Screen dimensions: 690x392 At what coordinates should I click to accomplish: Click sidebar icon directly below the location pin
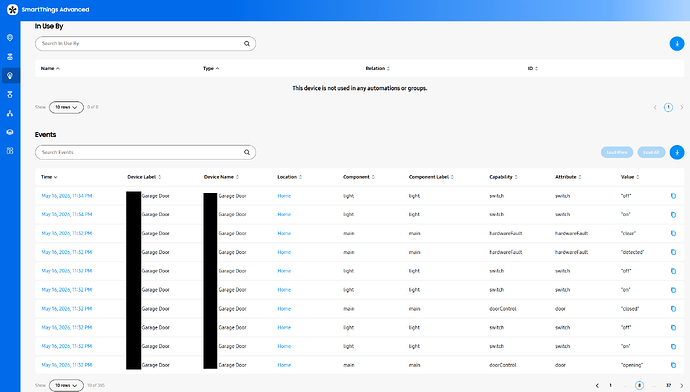pos(10,57)
